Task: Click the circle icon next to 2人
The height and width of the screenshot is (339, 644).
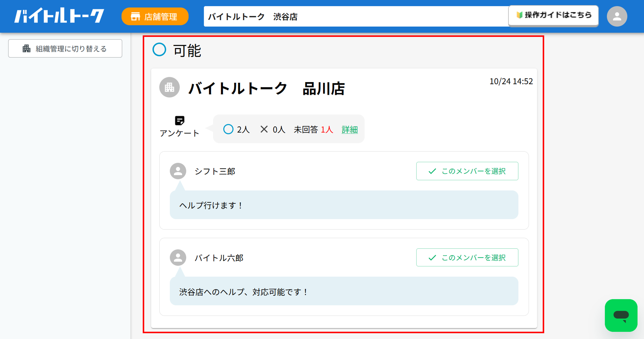Action: click(x=228, y=129)
